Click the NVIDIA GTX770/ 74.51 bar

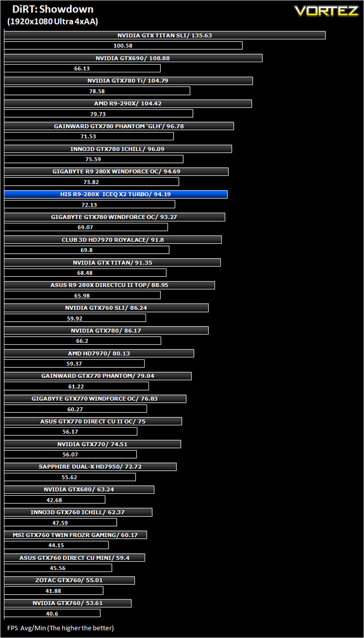(x=92, y=444)
